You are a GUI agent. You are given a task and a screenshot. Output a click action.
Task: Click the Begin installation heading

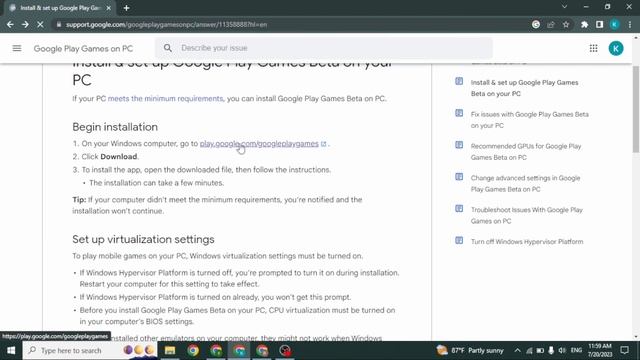tap(115, 127)
